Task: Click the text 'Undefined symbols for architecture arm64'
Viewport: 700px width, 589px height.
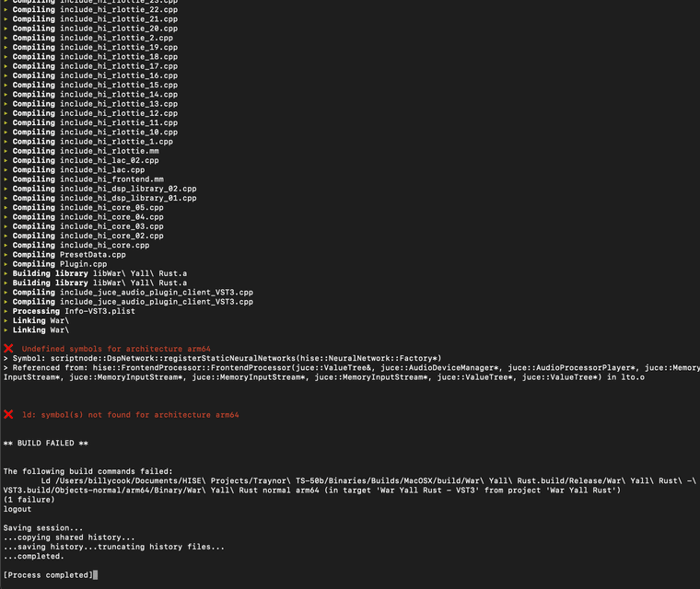Action: click(x=116, y=349)
